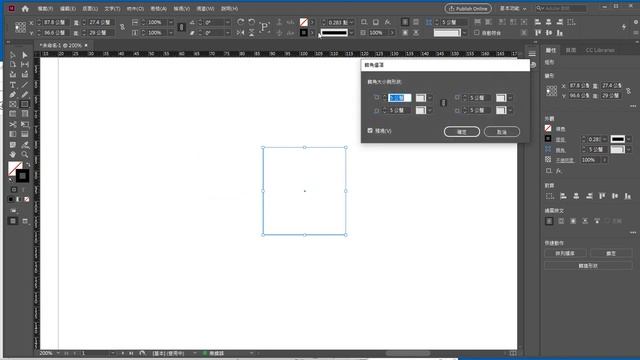This screenshot has height=360, width=640.
Task: Open corner shape dropdown in Properties panel
Action: coord(629,149)
